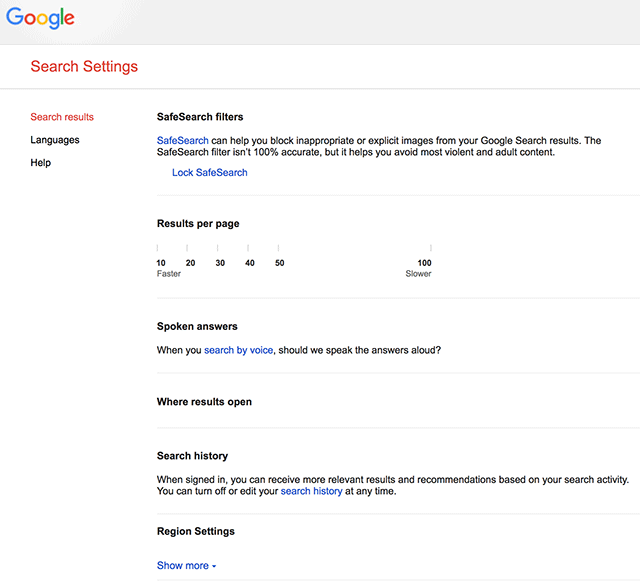Click the Spoken answers heading
This screenshot has width=640, height=582.
click(x=197, y=327)
